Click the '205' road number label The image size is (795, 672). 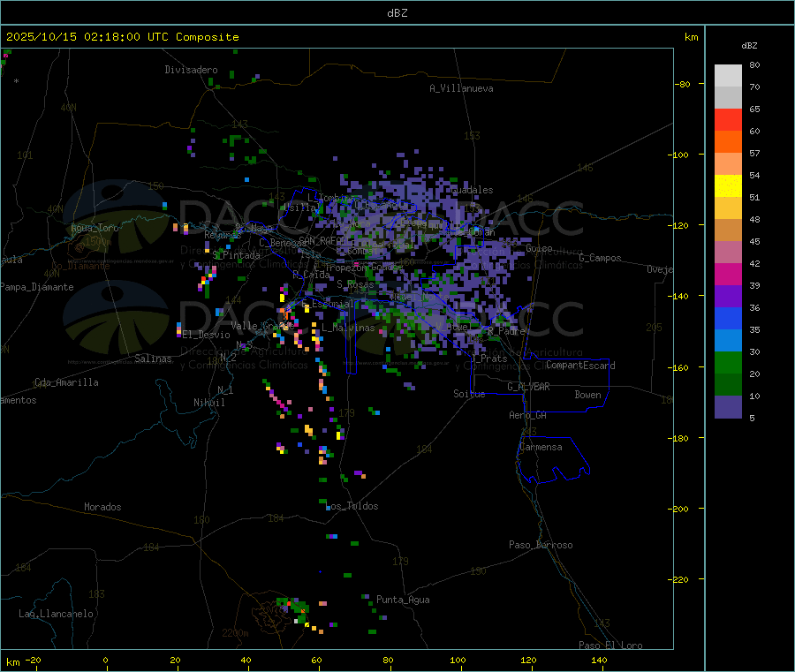coord(654,328)
